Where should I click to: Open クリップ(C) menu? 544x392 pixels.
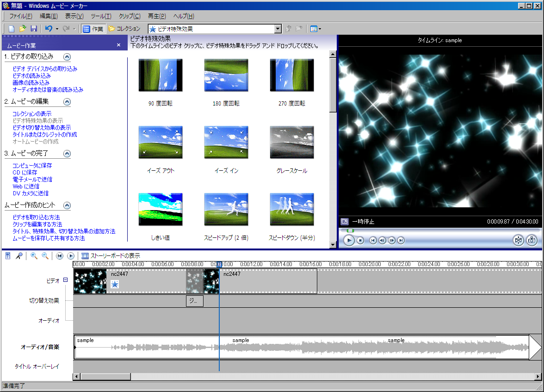(x=130, y=16)
